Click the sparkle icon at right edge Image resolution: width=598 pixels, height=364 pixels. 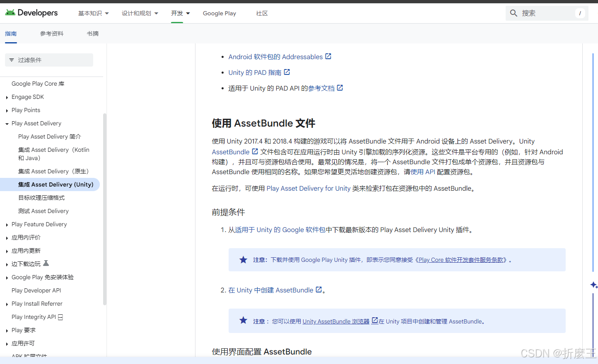point(594,285)
